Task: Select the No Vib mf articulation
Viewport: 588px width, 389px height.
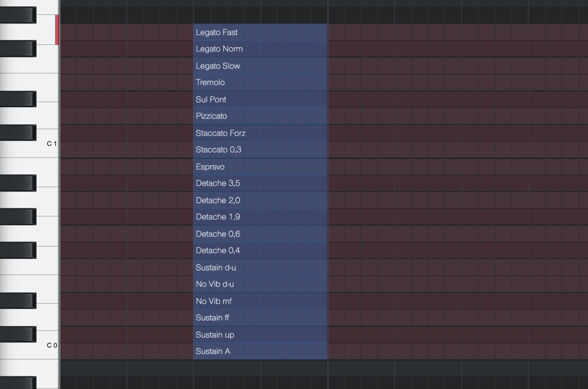Action: [258, 301]
